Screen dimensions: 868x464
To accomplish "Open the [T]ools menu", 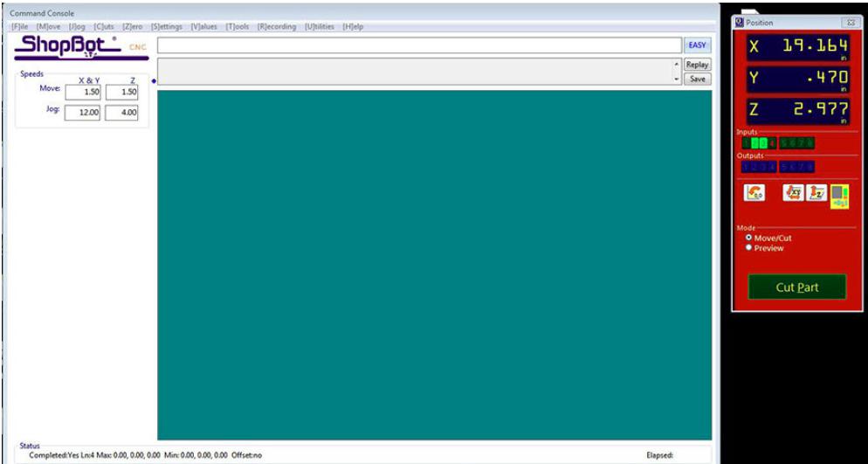I will [238, 26].
